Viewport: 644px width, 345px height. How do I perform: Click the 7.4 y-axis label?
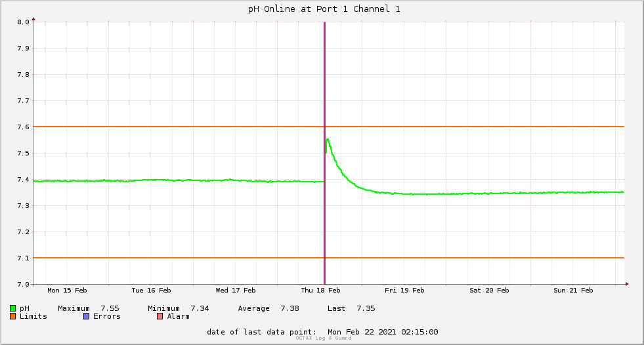point(24,180)
